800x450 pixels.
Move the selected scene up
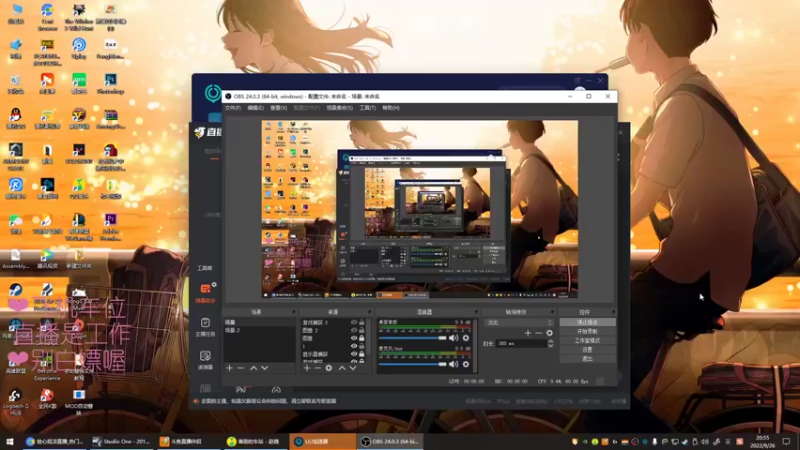pyautogui.click(x=253, y=368)
